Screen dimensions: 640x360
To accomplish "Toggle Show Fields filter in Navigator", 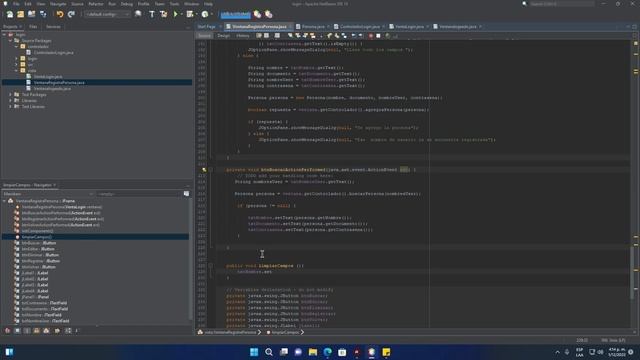I will pyautogui.click(x=17, y=331).
